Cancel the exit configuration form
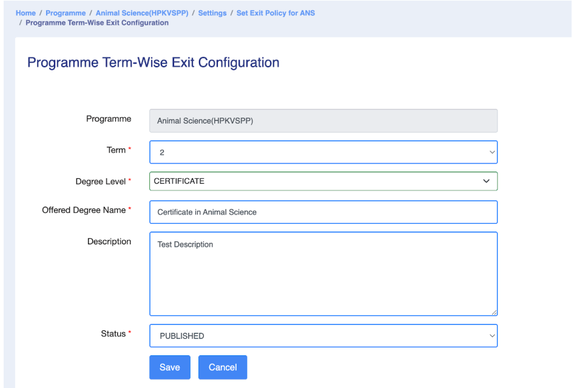 [223, 367]
